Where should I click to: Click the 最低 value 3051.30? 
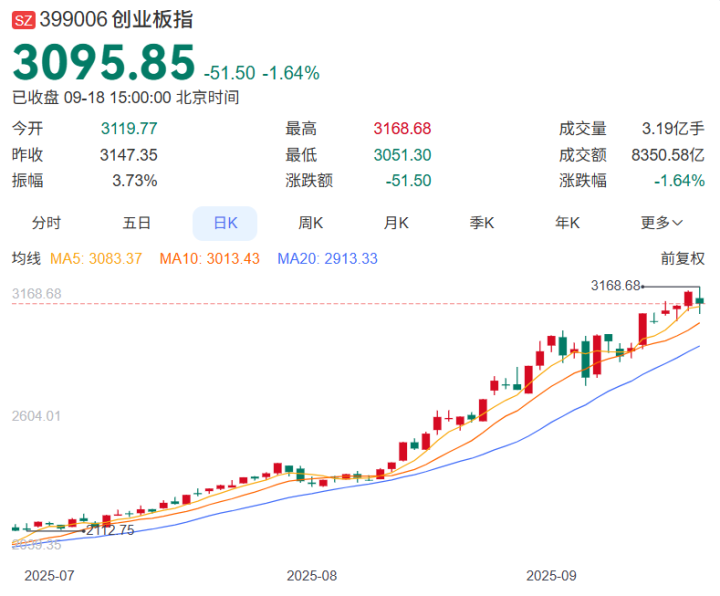(402, 155)
